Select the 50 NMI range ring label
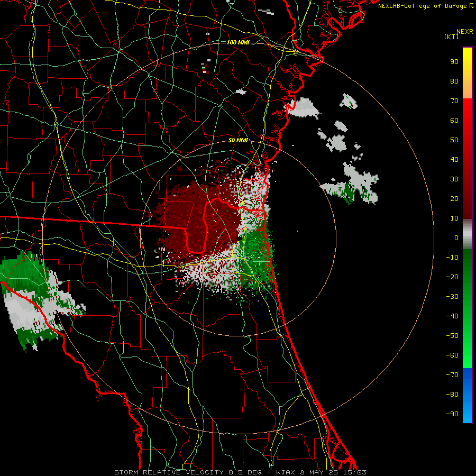 tap(238, 140)
